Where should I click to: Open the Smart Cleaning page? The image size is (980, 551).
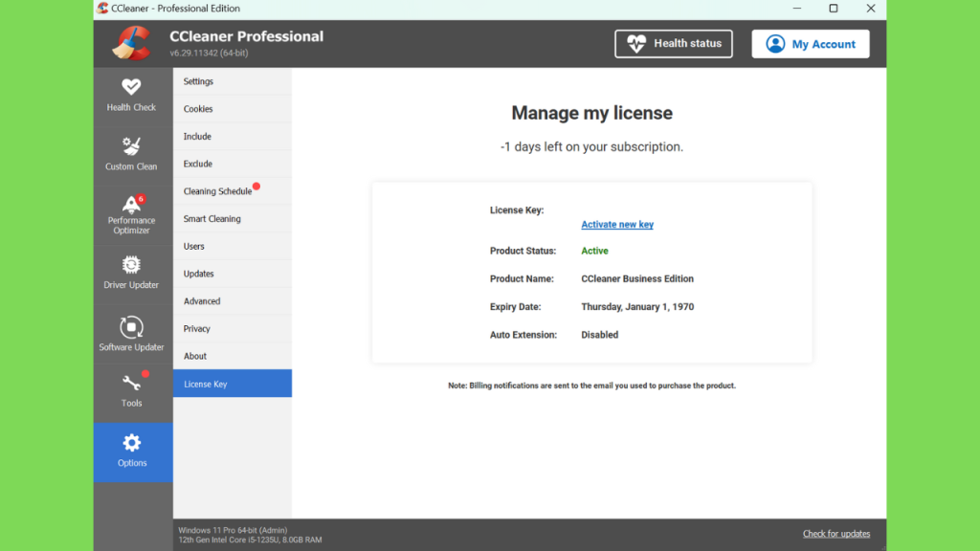coord(233,219)
